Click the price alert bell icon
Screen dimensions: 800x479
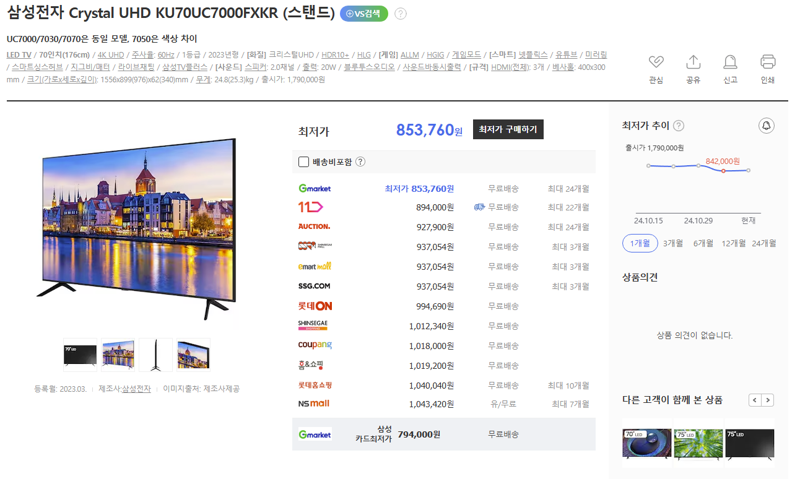(766, 125)
